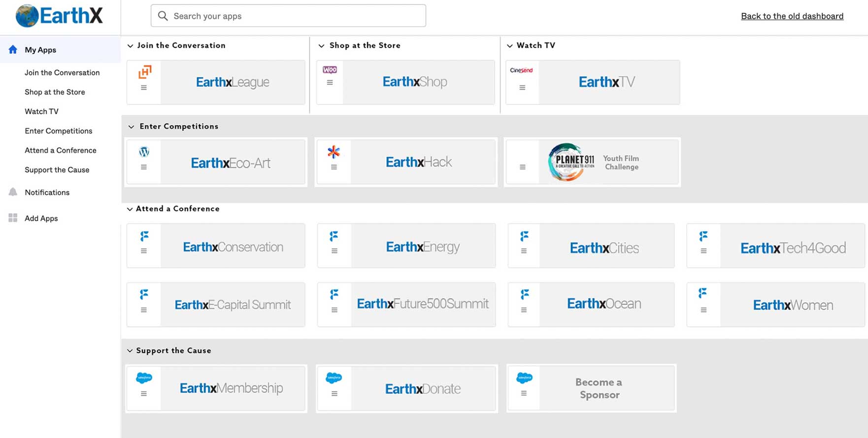Click the orange H icon on the EarthxLeague card
The height and width of the screenshot is (438, 868).
click(145, 72)
